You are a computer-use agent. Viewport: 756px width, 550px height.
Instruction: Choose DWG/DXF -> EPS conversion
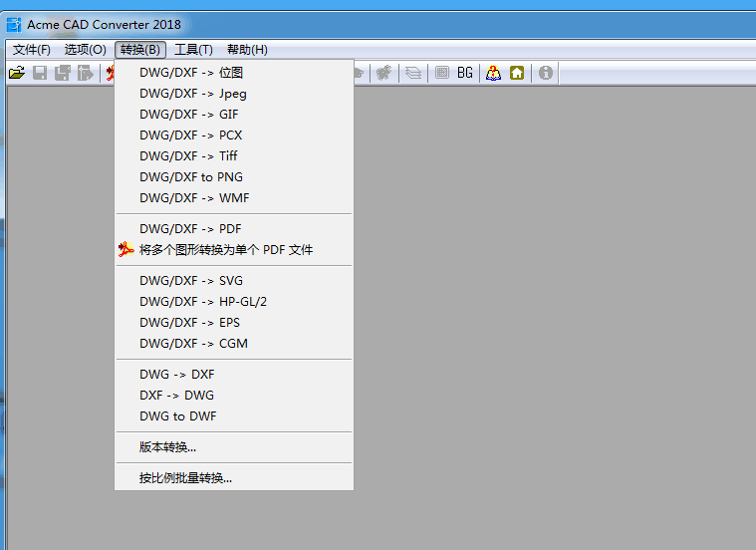(234, 322)
